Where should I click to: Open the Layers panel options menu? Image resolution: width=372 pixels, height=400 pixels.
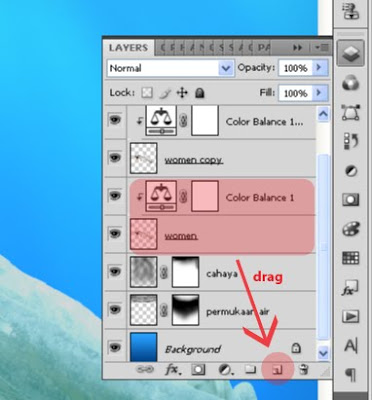click(x=322, y=48)
